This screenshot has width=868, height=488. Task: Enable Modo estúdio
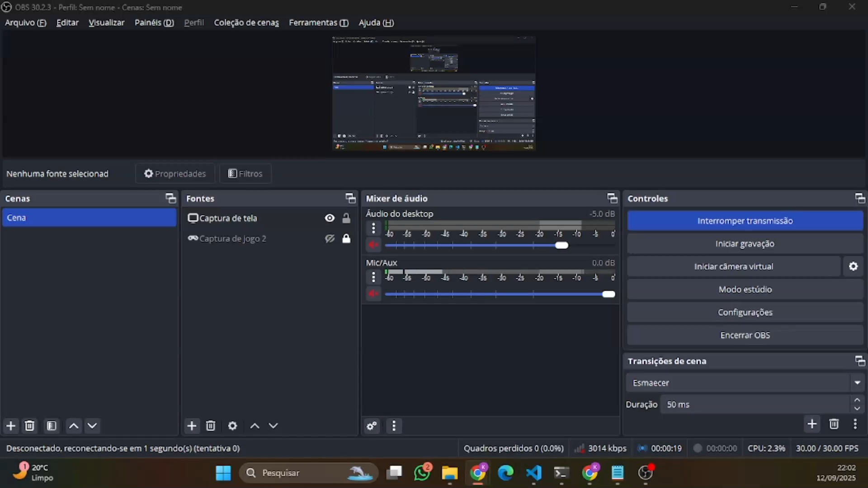tap(745, 289)
